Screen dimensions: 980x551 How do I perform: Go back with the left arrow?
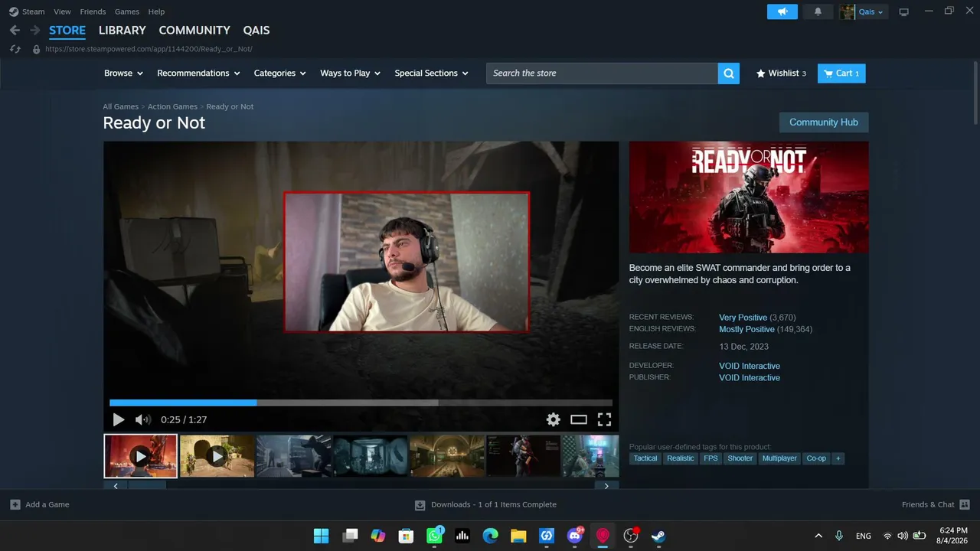pyautogui.click(x=15, y=30)
